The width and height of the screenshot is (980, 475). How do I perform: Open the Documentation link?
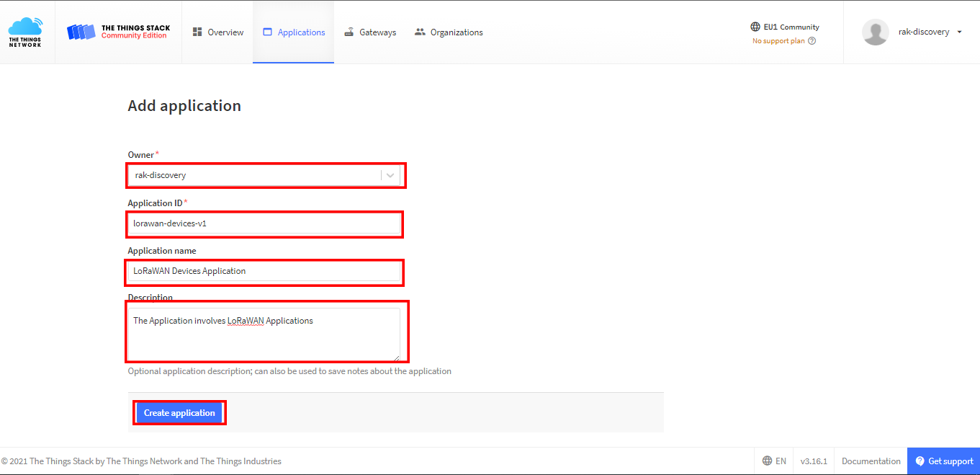pyautogui.click(x=870, y=461)
